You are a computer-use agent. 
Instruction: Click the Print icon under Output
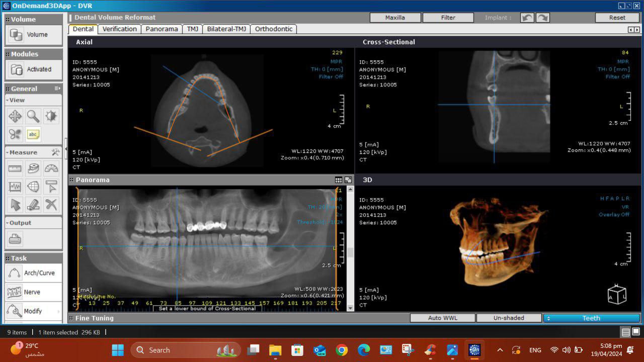[15, 239]
